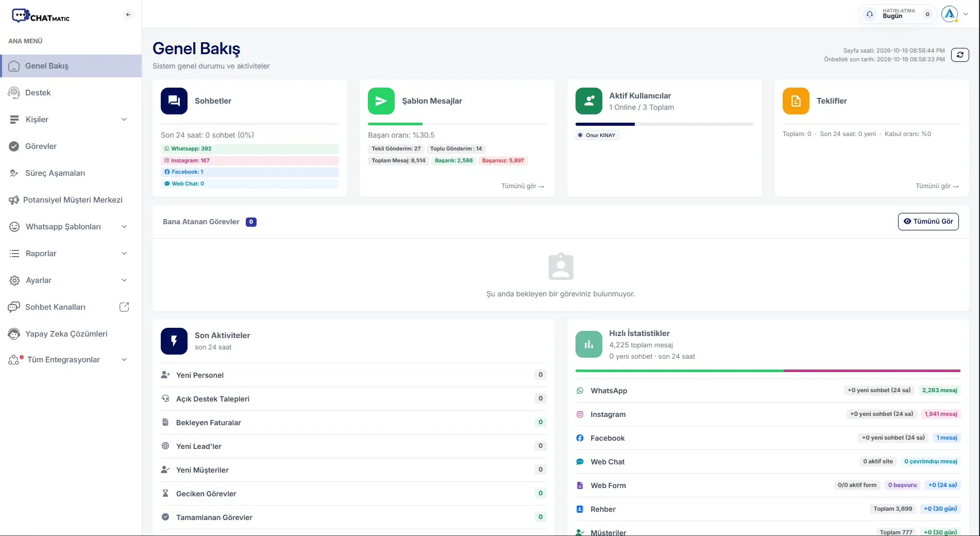Screen dimensions: 980x536
Task: Click the Son Aktiviteler lightning icon
Action: click(x=174, y=341)
